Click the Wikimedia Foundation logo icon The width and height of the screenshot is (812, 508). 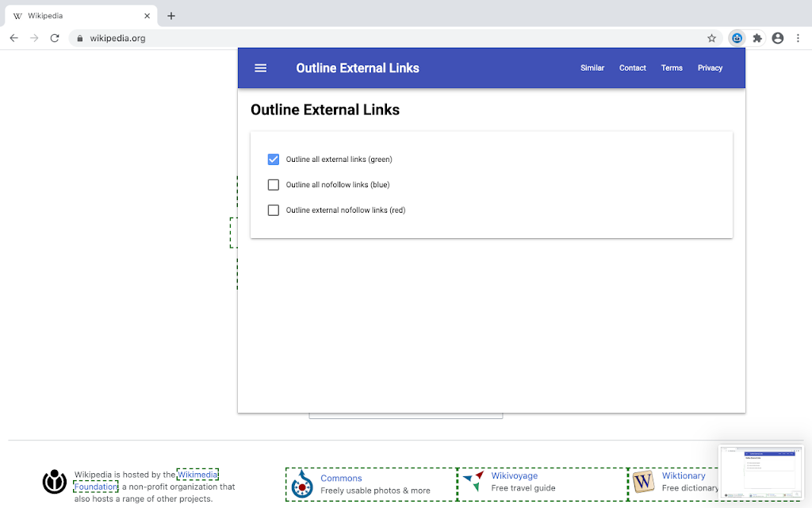pos(55,482)
